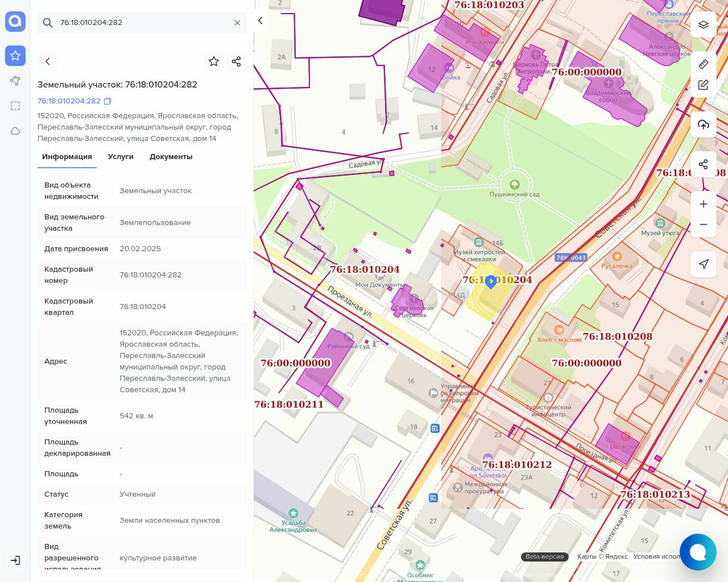Click the draw/edit tool on map
This screenshot has width=728, height=582.
click(704, 85)
